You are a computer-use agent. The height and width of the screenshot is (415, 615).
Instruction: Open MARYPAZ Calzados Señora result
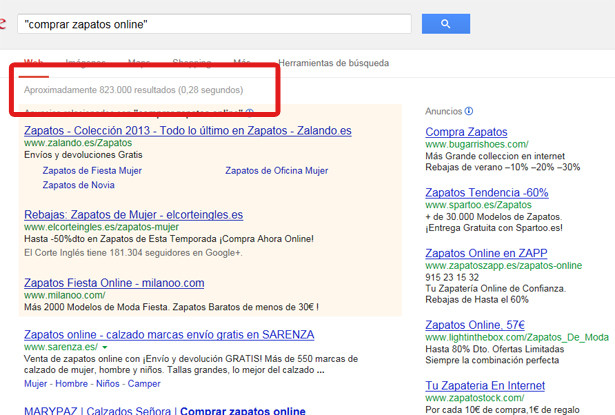(165, 411)
